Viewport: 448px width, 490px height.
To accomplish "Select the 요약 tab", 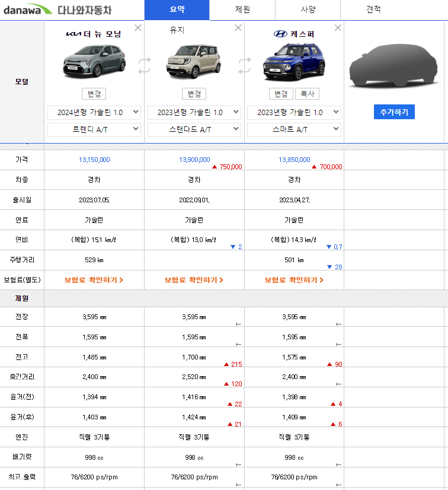I will (x=177, y=9).
